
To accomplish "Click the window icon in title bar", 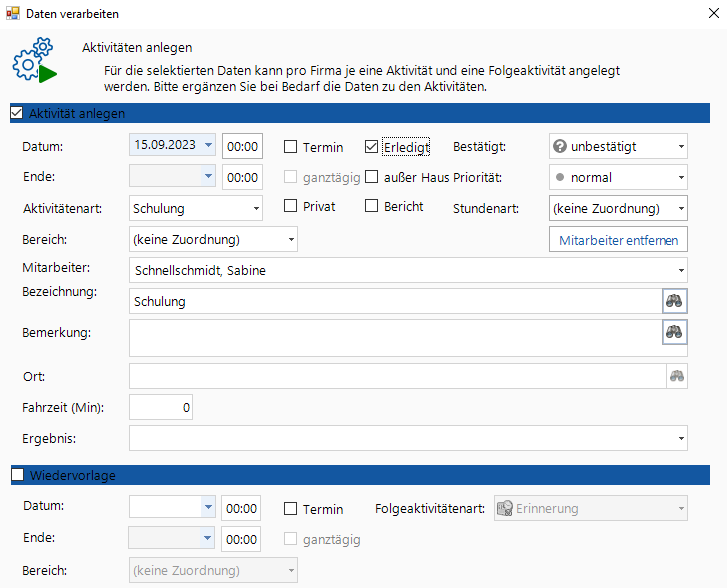I will pyautogui.click(x=13, y=14).
